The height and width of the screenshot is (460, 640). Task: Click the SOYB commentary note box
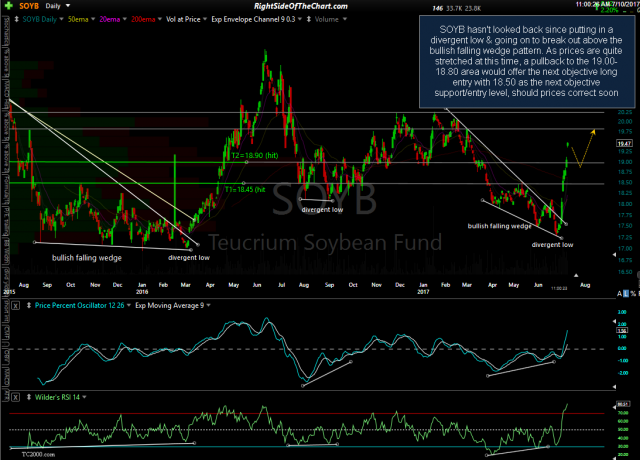[x=527, y=61]
